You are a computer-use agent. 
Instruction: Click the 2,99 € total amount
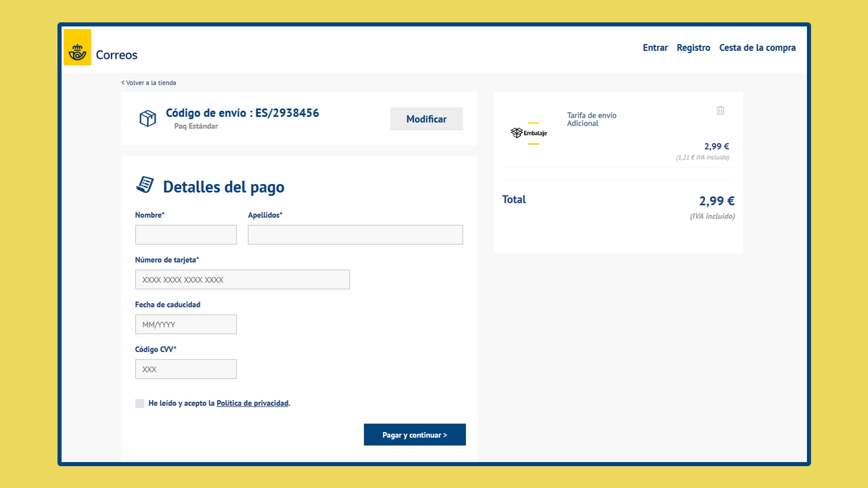pos(716,200)
